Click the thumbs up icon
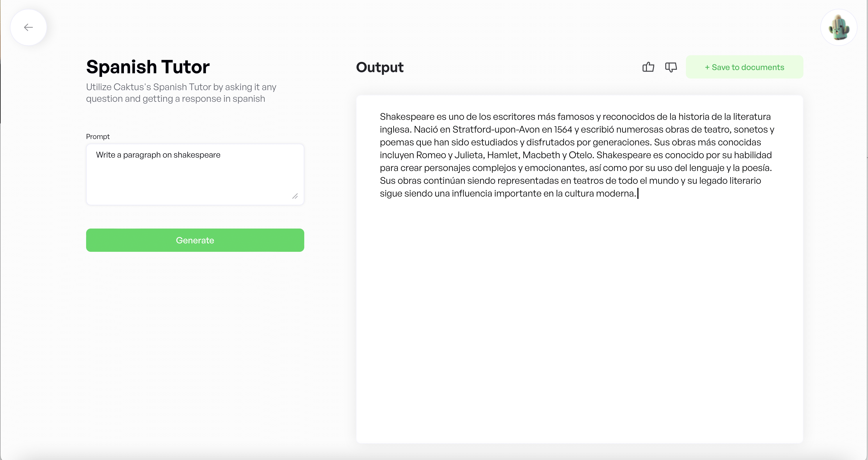 pyautogui.click(x=648, y=67)
